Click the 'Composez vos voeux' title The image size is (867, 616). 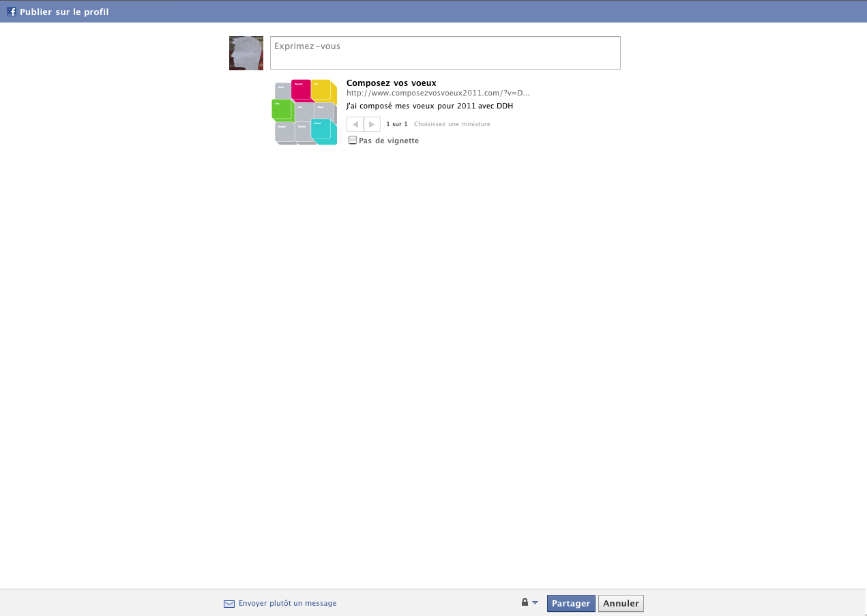pyautogui.click(x=391, y=83)
